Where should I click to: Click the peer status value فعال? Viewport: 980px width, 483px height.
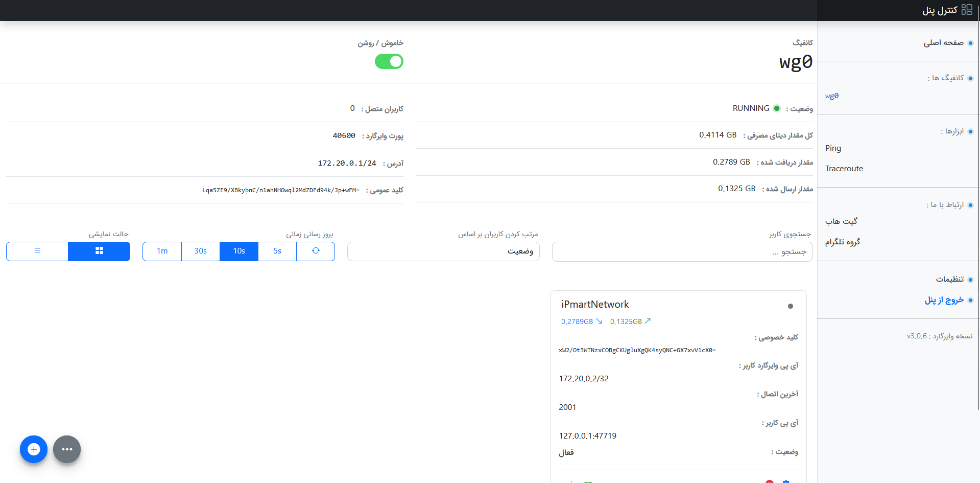pyautogui.click(x=566, y=452)
